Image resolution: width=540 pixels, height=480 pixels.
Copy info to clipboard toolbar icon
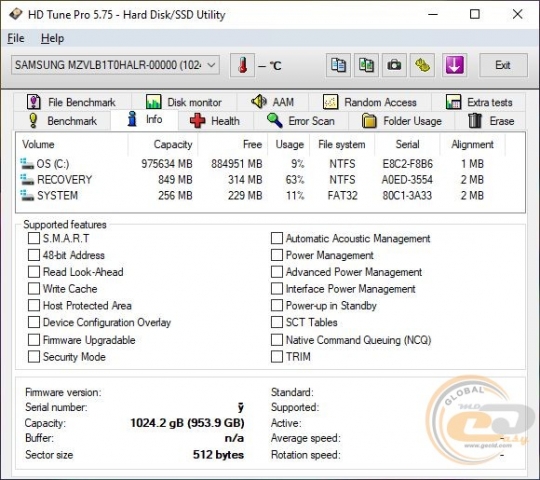coord(338,65)
